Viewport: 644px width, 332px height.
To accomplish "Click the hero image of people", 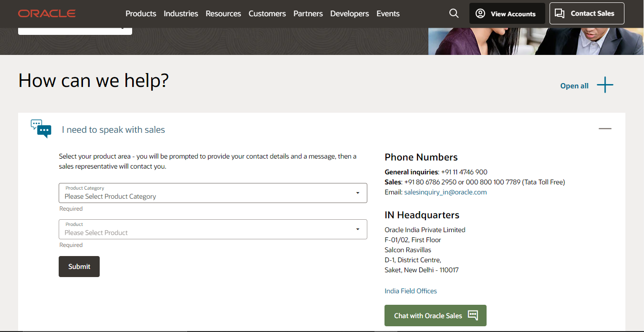I will coord(536,41).
